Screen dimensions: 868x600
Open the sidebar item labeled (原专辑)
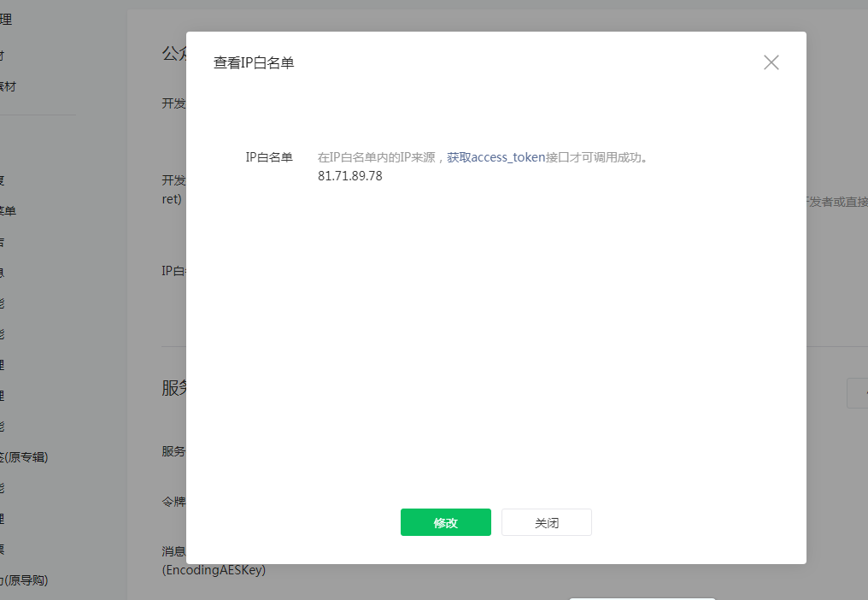point(24,457)
